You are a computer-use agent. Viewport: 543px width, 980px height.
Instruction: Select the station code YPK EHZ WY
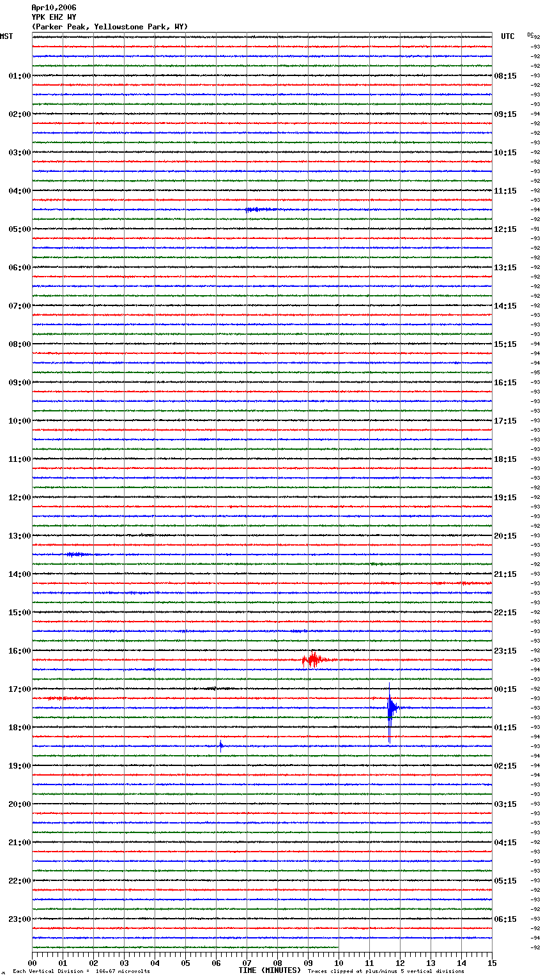54,17
